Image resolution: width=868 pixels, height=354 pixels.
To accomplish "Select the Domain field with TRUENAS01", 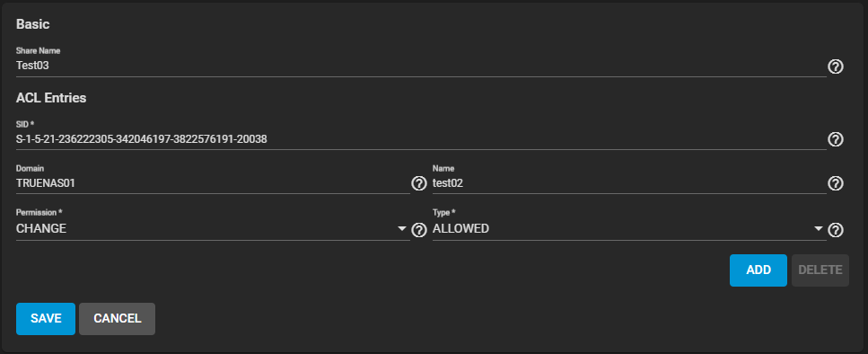I will pos(213,183).
